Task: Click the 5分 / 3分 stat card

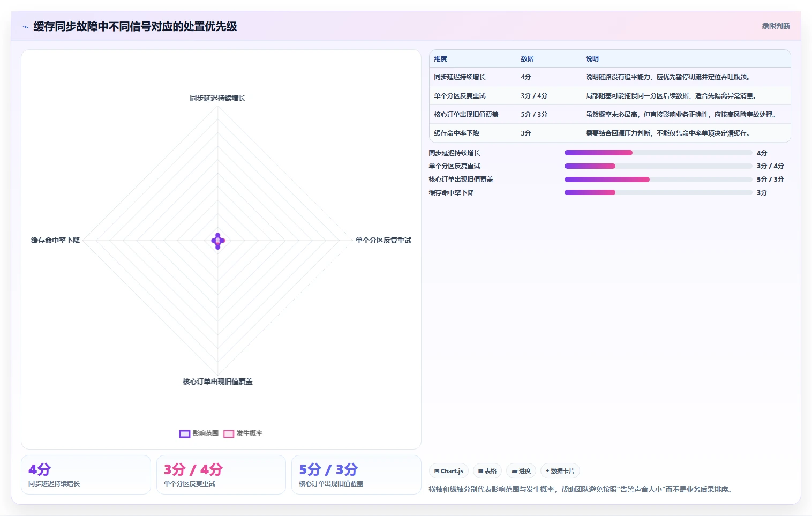Action: (x=356, y=475)
